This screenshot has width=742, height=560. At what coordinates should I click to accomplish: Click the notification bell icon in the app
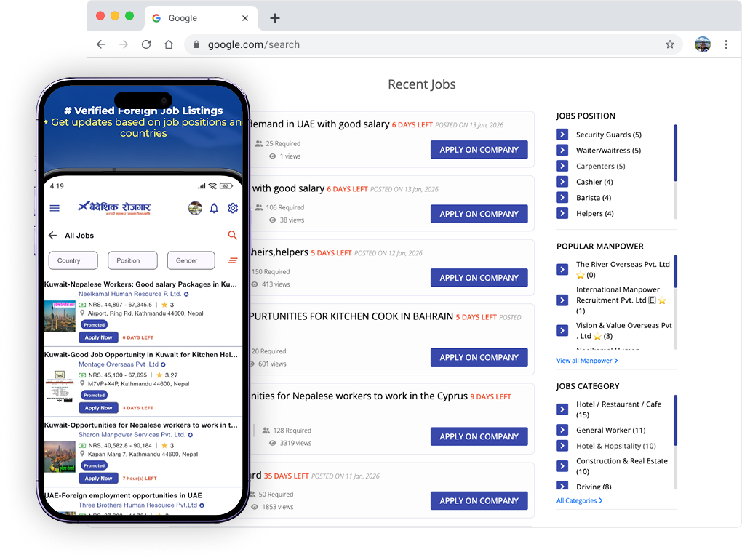pos(214,208)
